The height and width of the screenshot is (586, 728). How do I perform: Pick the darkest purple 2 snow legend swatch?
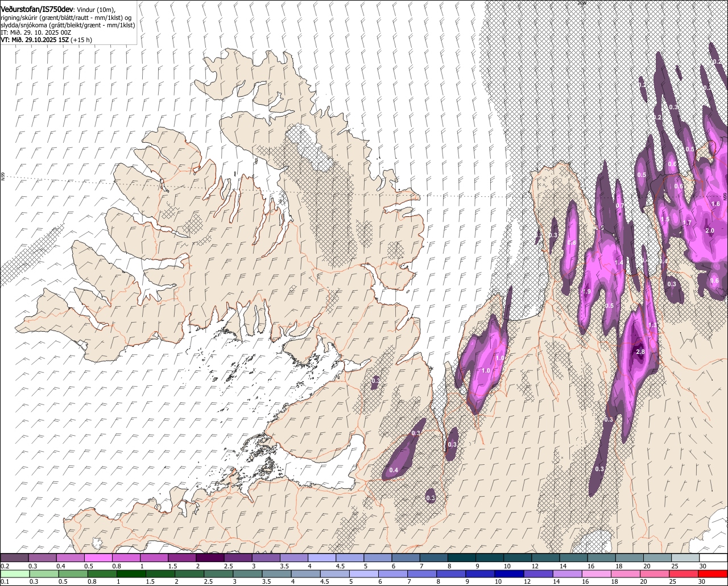tap(210, 558)
